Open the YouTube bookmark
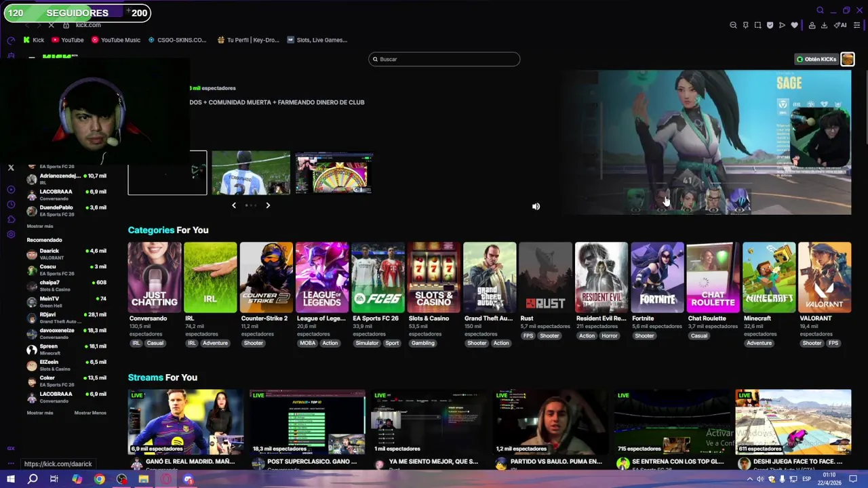This screenshot has width=868, height=488. click(x=68, y=40)
